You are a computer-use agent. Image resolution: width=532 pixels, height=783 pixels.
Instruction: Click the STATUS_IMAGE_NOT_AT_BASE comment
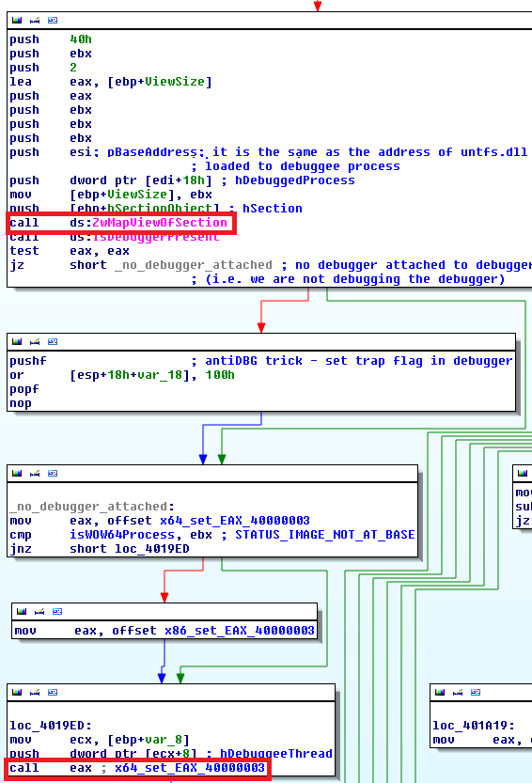point(320,535)
